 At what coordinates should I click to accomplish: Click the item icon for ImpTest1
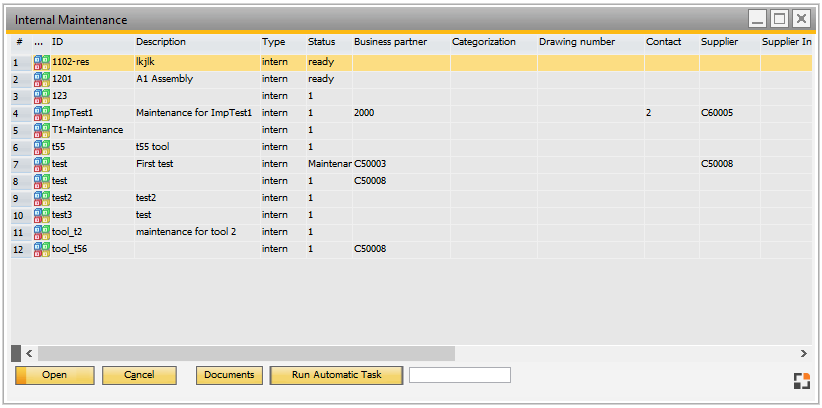coord(41,113)
